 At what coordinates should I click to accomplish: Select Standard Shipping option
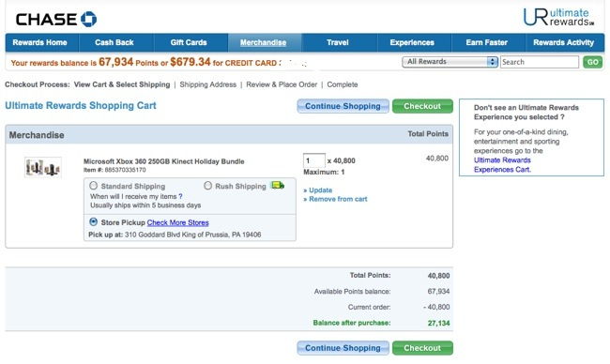93,186
